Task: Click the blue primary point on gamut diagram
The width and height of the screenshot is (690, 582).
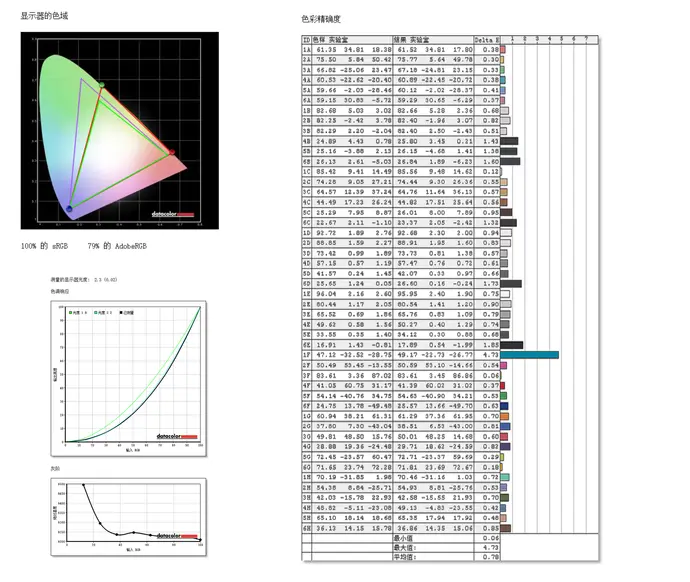Action: pyautogui.click(x=69, y=208)
